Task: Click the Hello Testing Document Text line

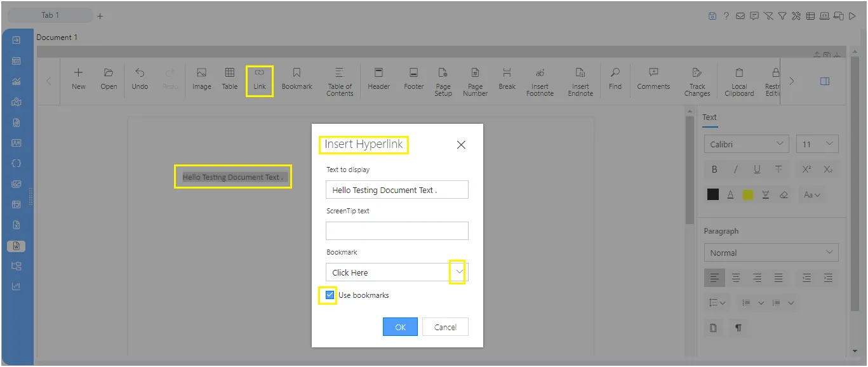Action: tap(233, 177)
